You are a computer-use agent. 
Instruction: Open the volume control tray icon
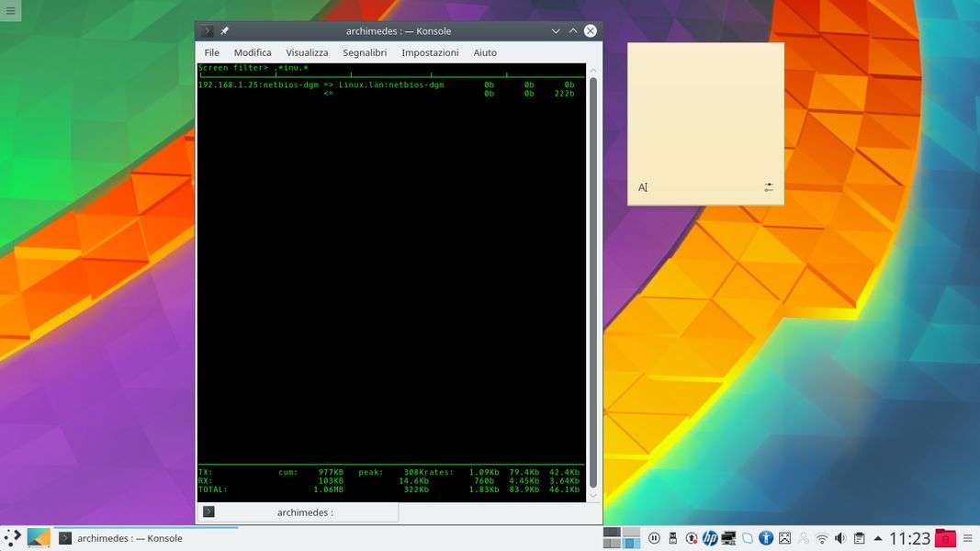pyautogui.click(x=839, y=538)
